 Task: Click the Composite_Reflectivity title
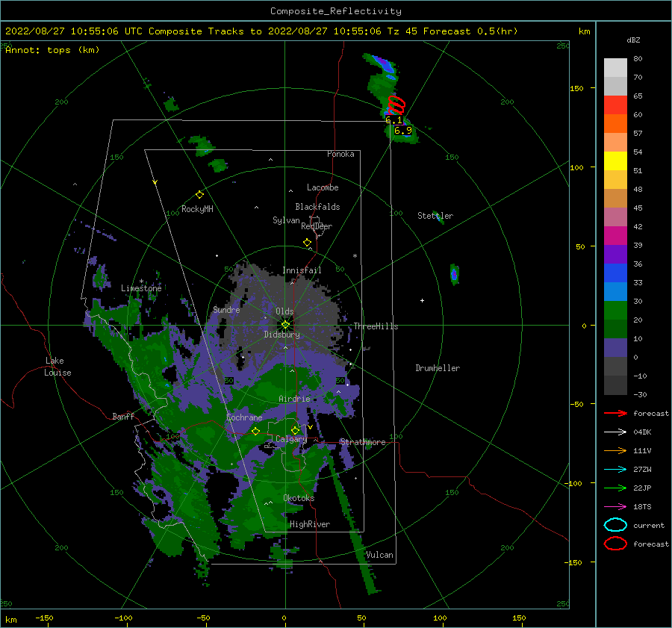point(336,11)
